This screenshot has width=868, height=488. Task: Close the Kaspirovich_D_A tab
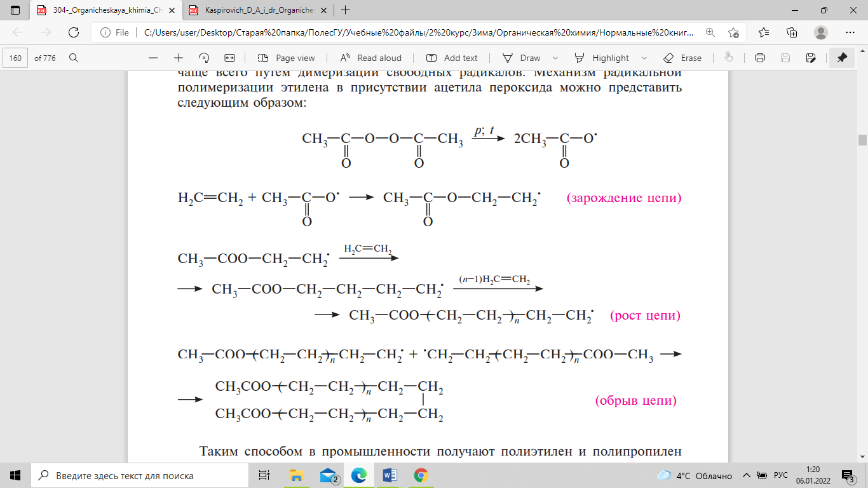323,10
